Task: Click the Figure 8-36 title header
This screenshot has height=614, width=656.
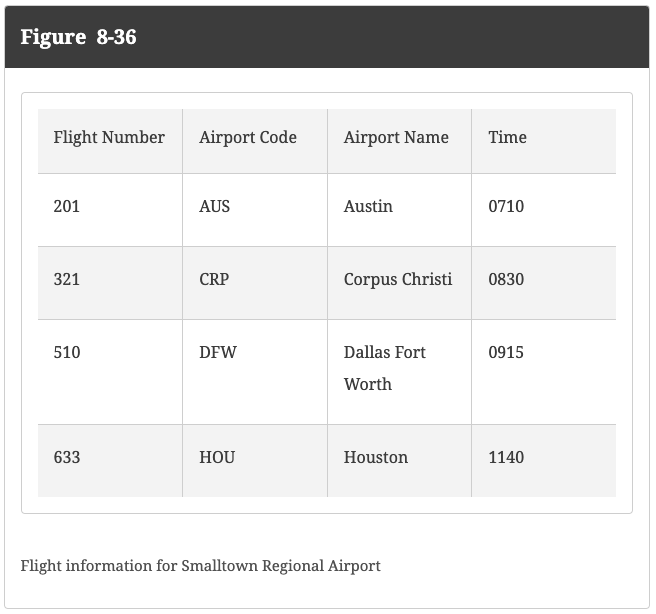Action: [78, 37]
